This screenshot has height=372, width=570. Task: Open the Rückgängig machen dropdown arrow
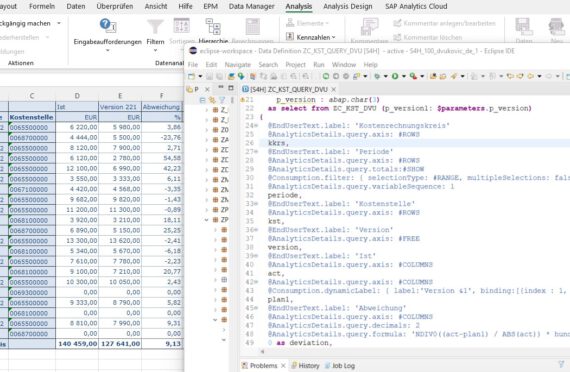(59, 23)
